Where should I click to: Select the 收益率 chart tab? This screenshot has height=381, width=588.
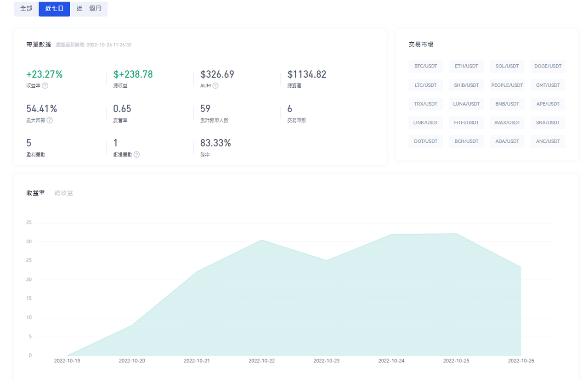click(x=35, y=193)
